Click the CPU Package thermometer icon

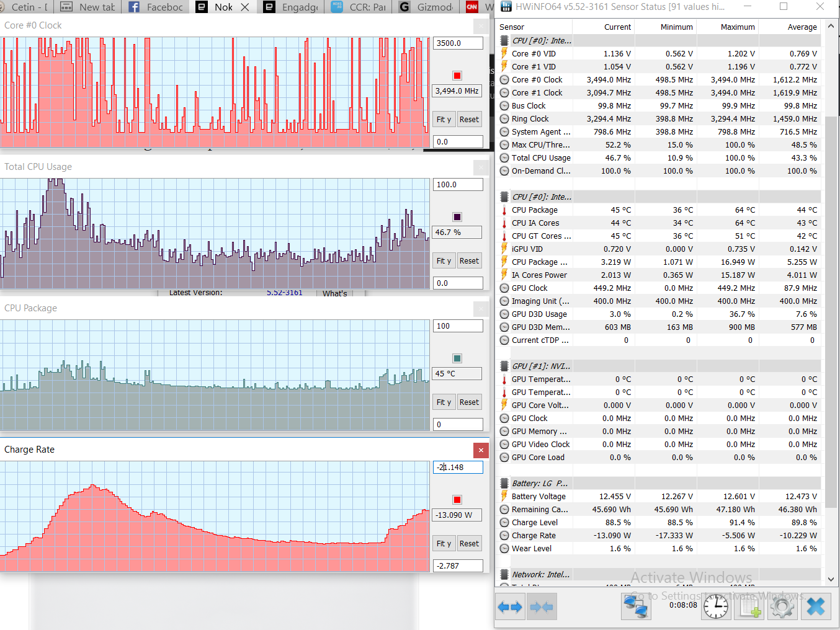[x=504, y=210]
